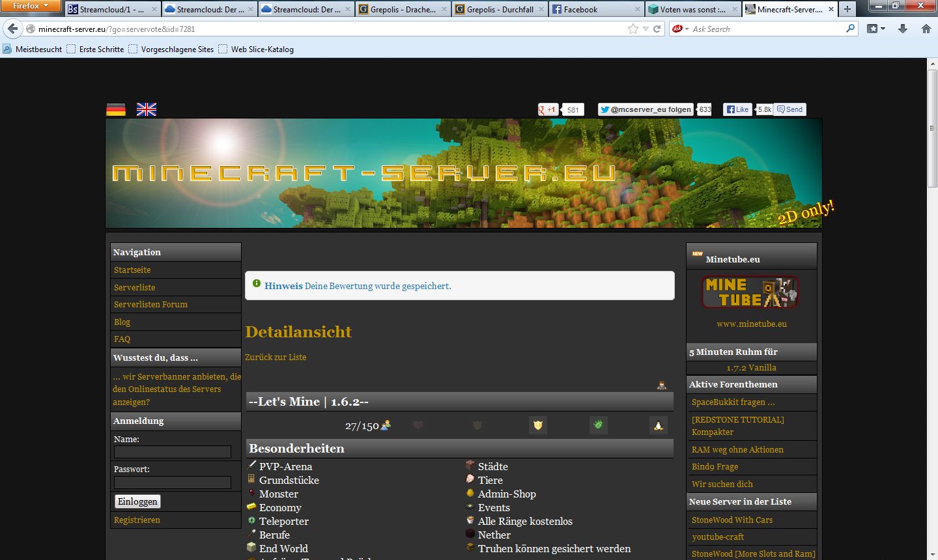This screenshot has width=938, height=560.
Task: Open www.minetube.eu link
Action: coord(752,324)
